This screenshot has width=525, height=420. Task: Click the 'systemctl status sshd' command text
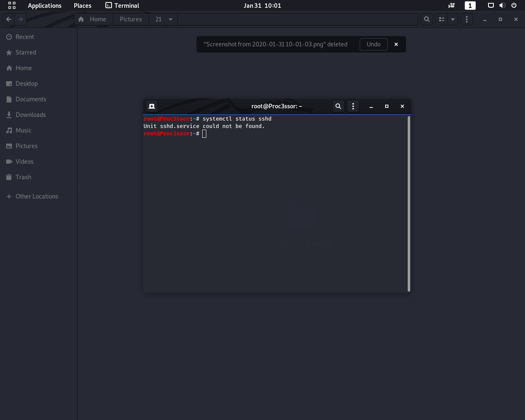pyautogui.click(x=237, y=119)
